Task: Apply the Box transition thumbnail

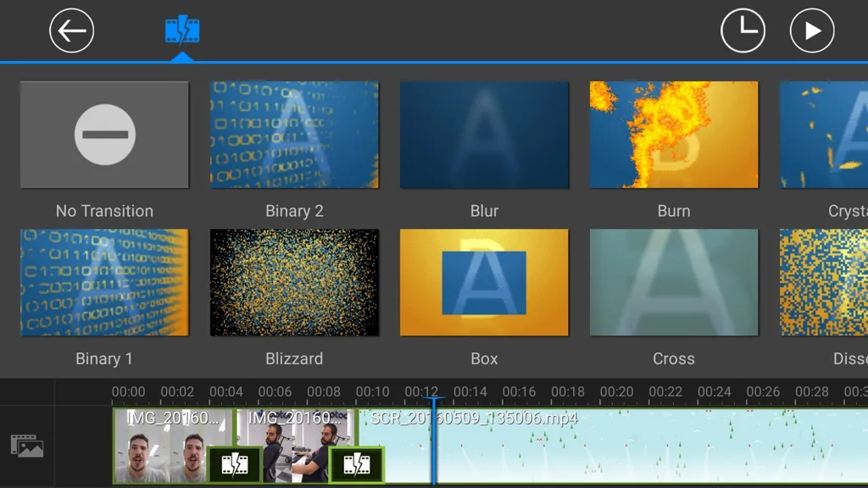Action: [484, 282]
